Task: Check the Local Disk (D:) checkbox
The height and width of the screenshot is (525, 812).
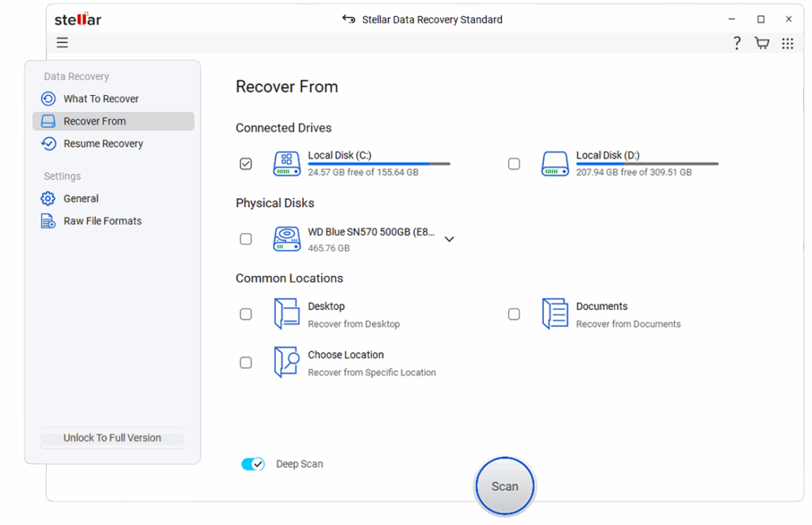Action: 514,163
